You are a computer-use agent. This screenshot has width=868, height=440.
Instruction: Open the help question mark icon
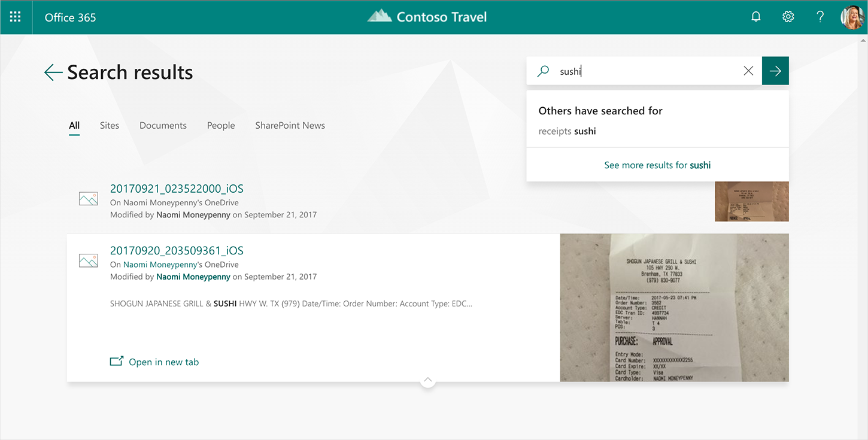click(x=820, y=16)
